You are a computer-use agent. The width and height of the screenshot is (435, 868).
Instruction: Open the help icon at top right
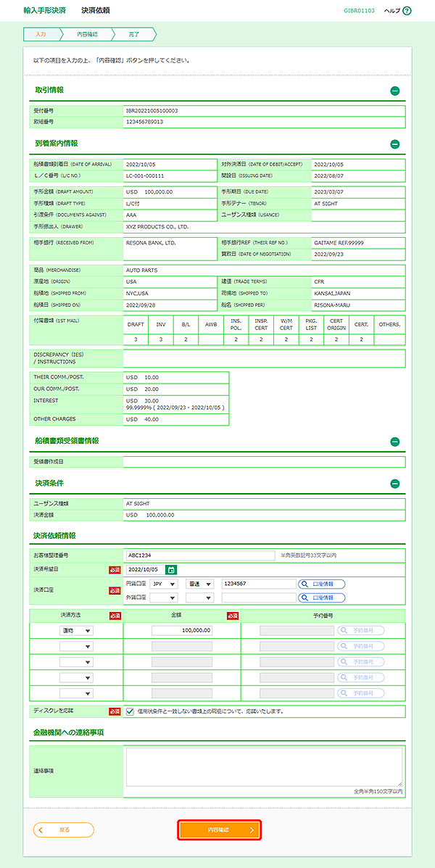coord(407,11)
